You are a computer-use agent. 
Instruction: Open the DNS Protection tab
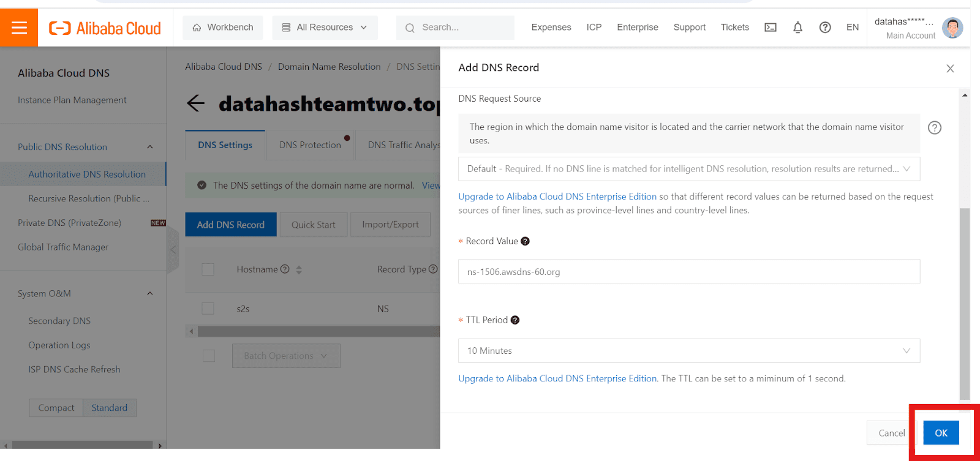(310, 145)
